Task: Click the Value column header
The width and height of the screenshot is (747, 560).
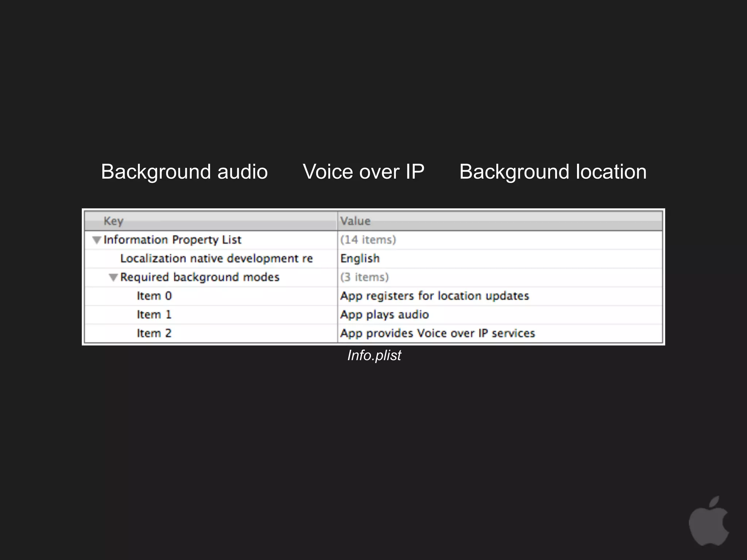Action: pyautogui.click(x=500, y=221)
